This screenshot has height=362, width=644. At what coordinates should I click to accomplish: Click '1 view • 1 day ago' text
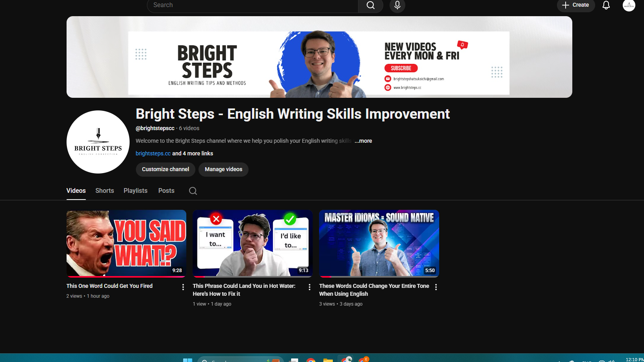[212, 304]
